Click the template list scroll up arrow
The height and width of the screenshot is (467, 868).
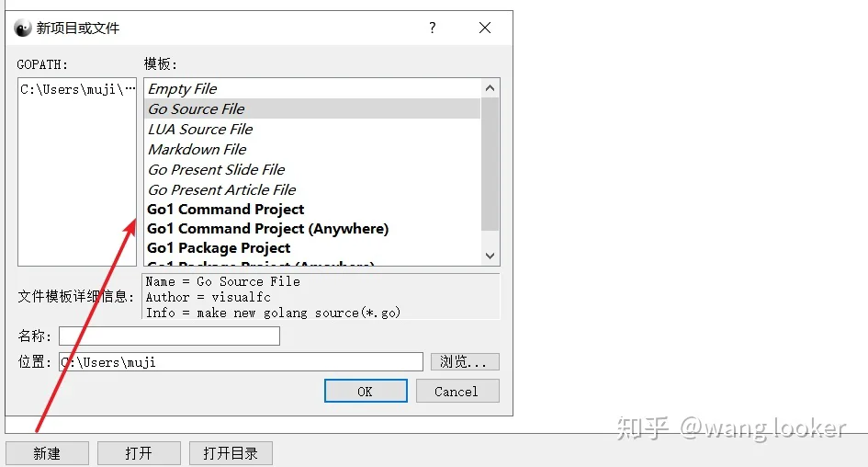(490, 88)
